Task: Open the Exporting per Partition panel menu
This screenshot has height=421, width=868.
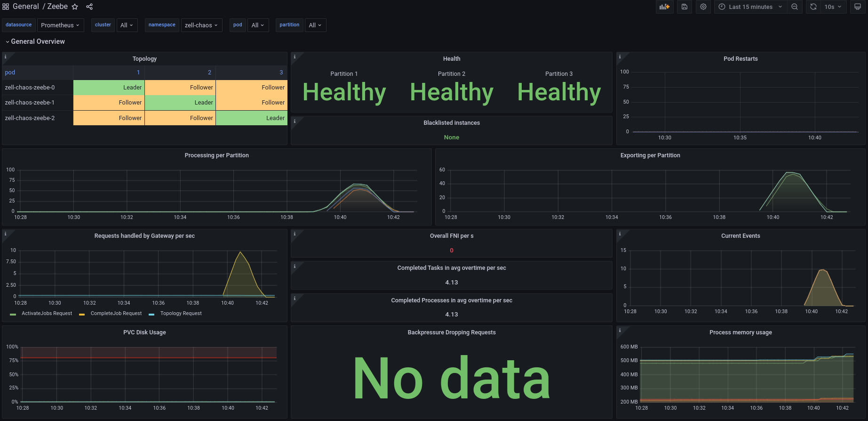Action: pos(650,155)
